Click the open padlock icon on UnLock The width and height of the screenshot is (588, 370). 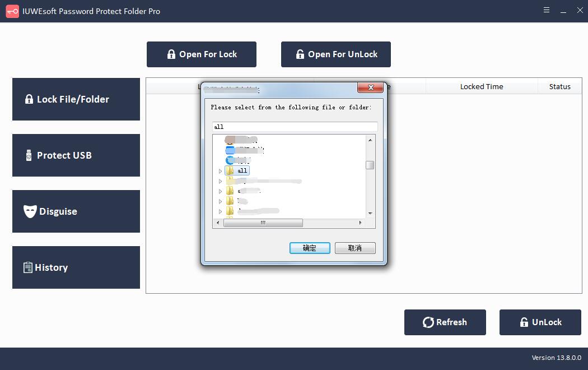click(x=524, y=322)
